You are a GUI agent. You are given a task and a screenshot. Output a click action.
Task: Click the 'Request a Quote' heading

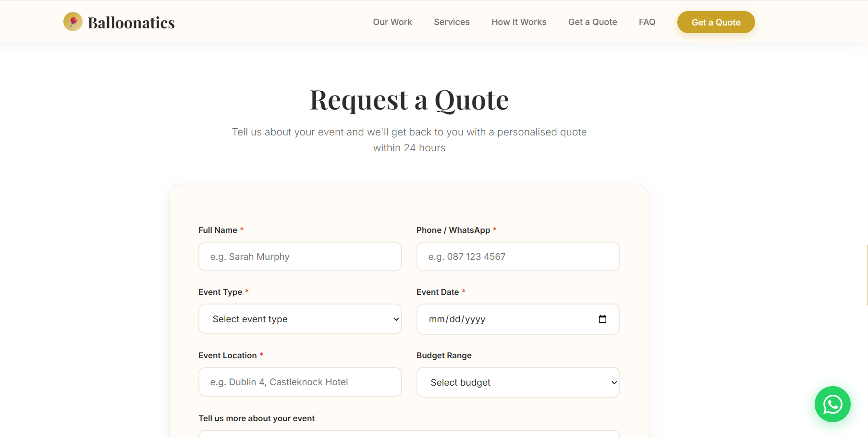[x=409, y=100]
